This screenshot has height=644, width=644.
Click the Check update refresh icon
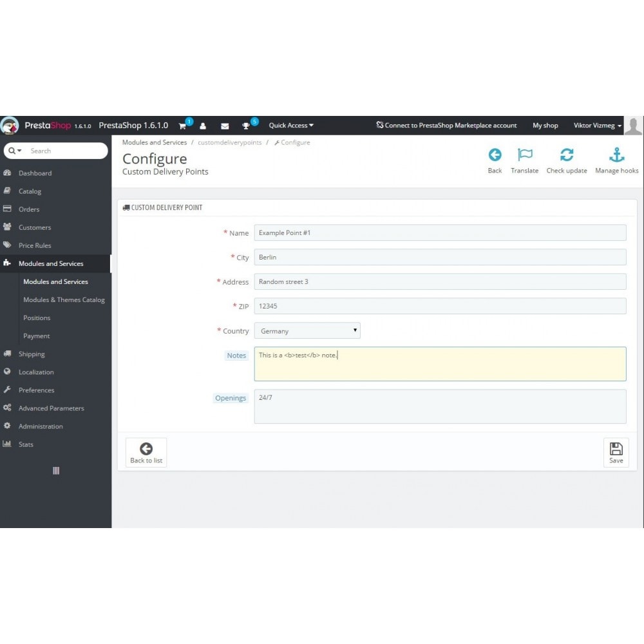tap(567, 155)
